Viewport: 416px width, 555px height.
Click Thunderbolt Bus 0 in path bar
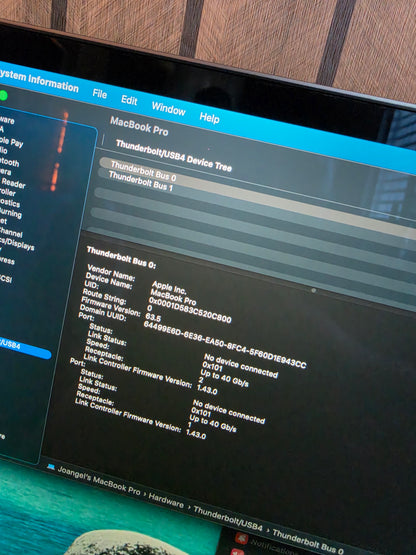tap(308, 542)
